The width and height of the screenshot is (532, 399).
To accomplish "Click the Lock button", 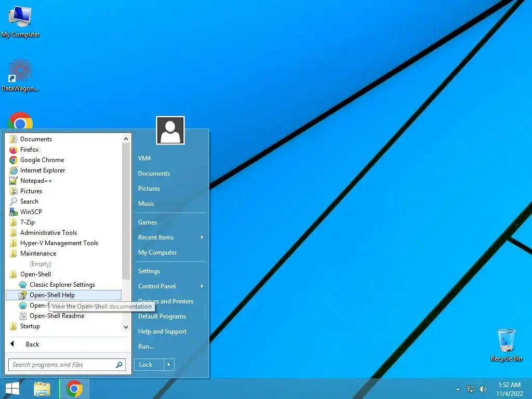I will tap(149, 365).
